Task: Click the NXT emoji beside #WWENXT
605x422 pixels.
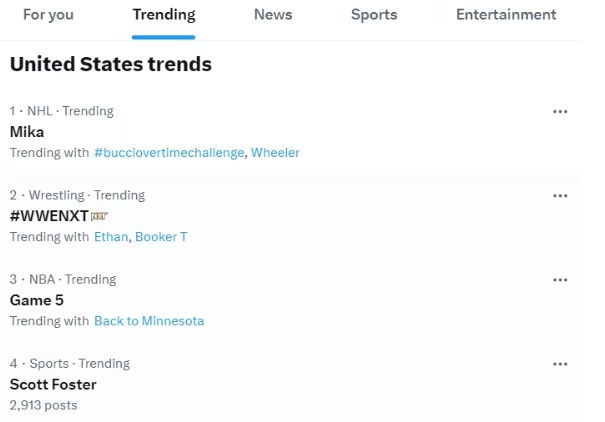Action: point(99,216)
